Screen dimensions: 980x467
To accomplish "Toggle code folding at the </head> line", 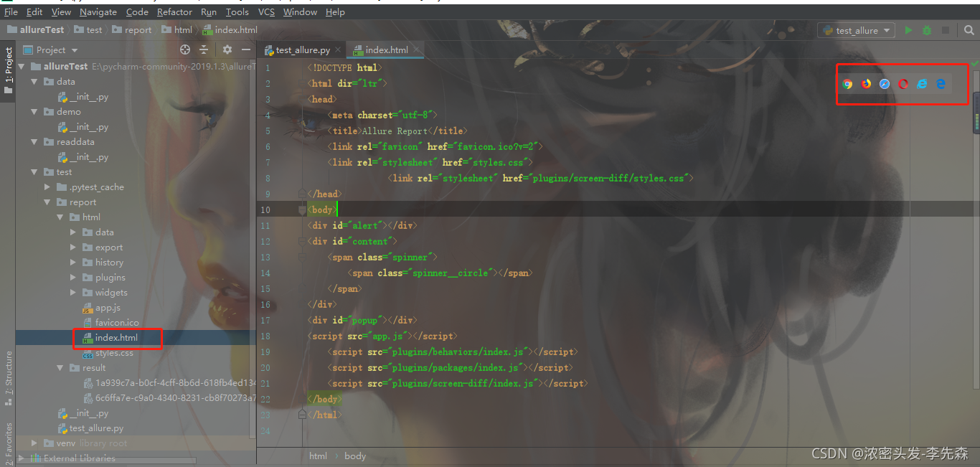I will click(x=302, y=194).
